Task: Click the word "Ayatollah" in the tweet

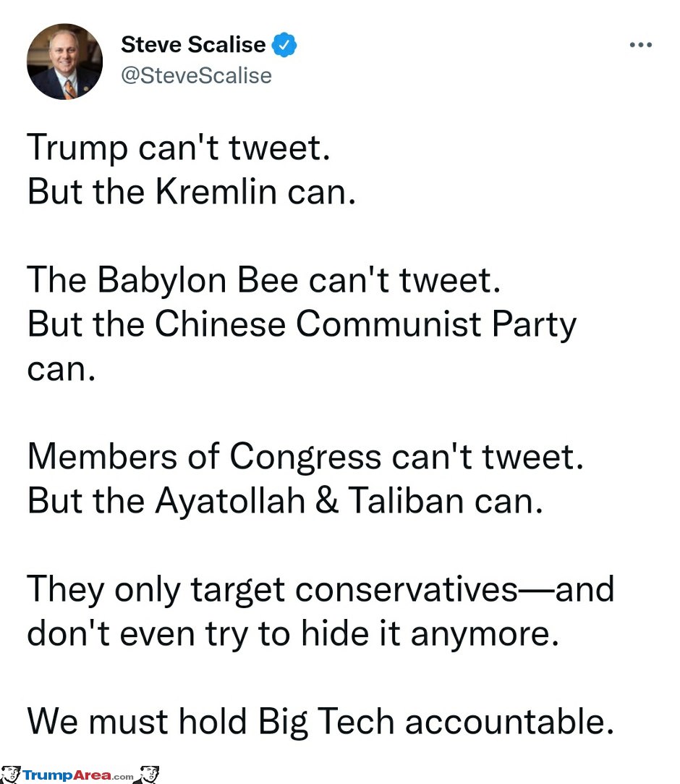Action: point(230,502)
